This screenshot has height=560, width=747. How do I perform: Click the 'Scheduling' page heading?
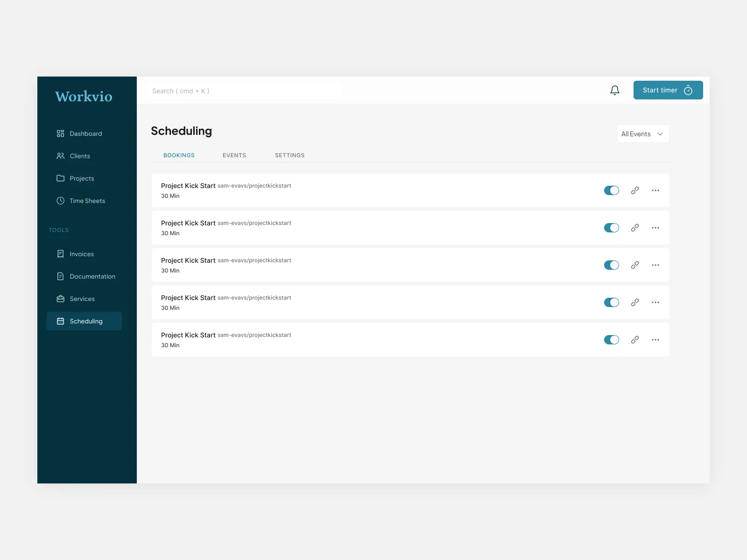coord(181,131)
